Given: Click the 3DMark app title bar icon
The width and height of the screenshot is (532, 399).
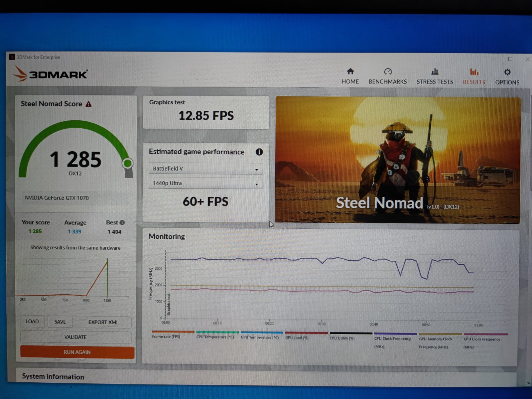Looking at the screenshot, I should [12, 57].
